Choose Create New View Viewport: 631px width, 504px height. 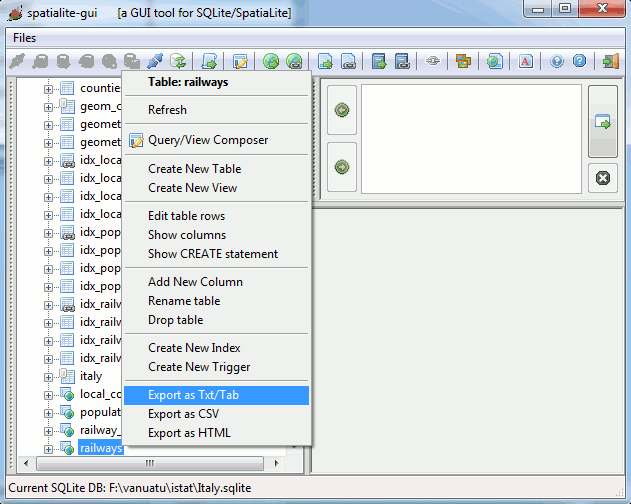pos(217,188)
